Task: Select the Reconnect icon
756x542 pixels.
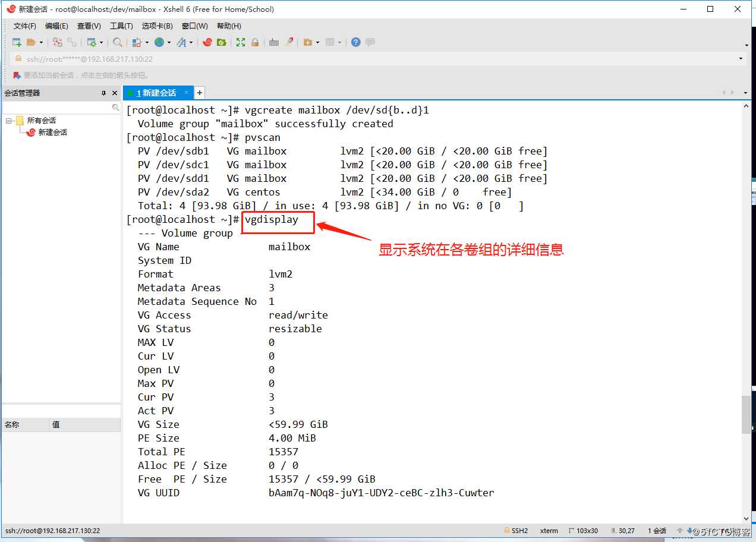Action: [71, 42]
